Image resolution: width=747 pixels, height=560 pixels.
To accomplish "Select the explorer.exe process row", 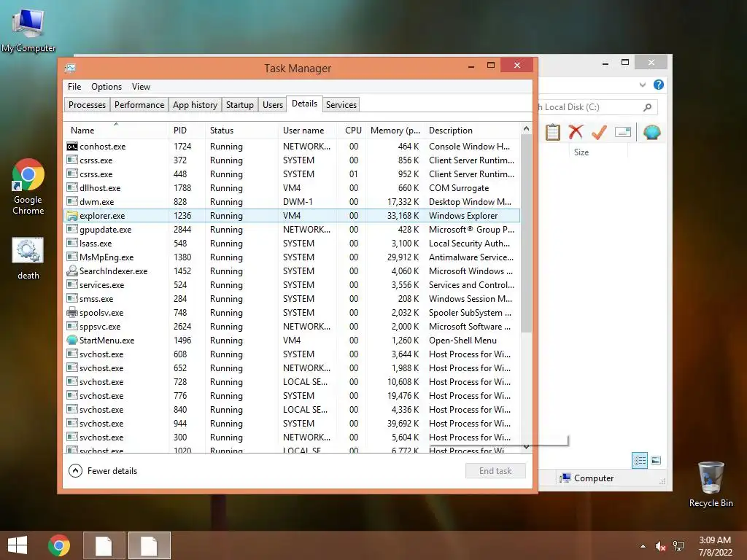I will 292,216.
